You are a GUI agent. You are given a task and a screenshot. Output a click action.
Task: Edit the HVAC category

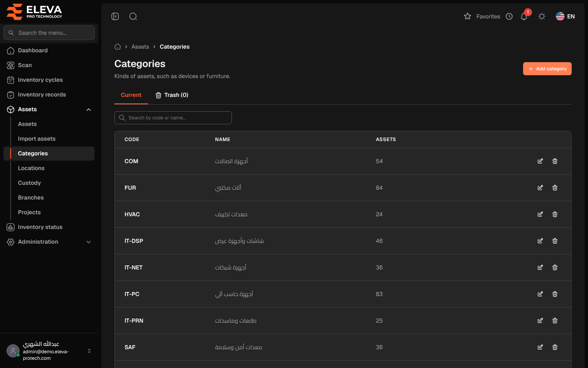(540, 214)
